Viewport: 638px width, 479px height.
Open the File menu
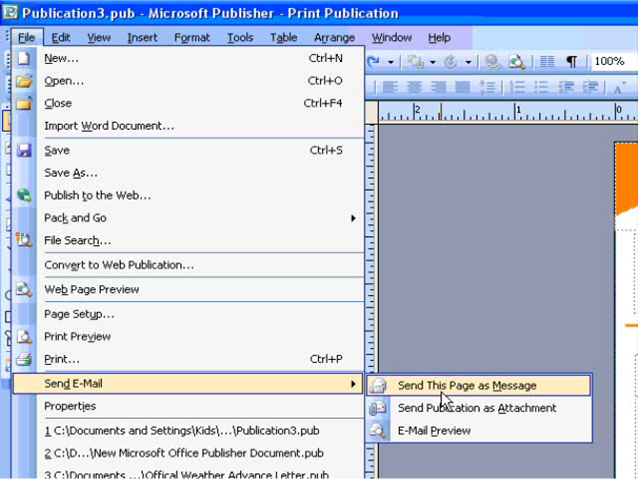(x=26, y=38)
